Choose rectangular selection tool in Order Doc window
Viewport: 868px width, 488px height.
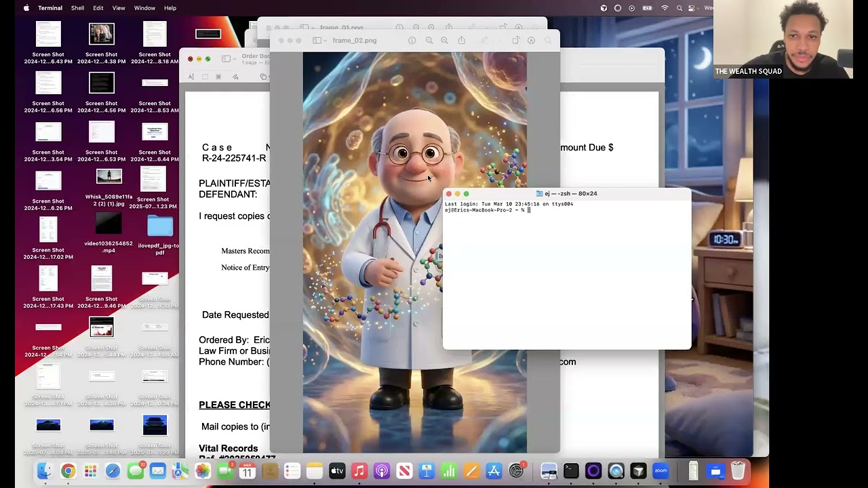coord(205,77)
